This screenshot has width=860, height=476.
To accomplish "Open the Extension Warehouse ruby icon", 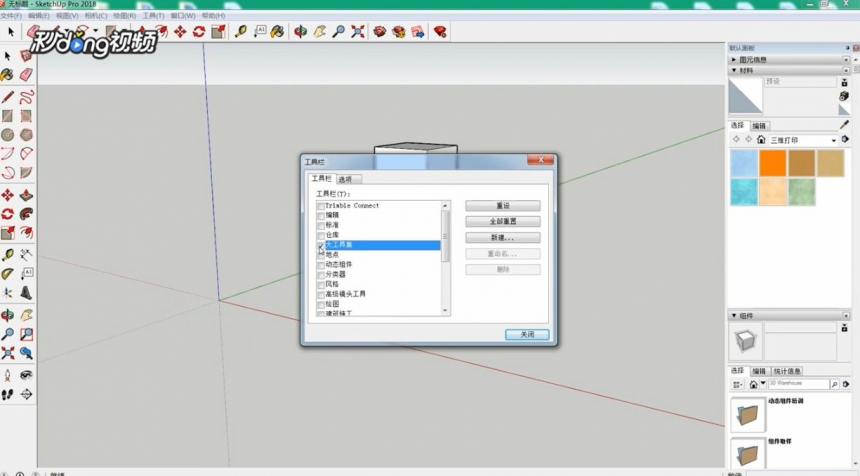I will (x=440, y=32).
